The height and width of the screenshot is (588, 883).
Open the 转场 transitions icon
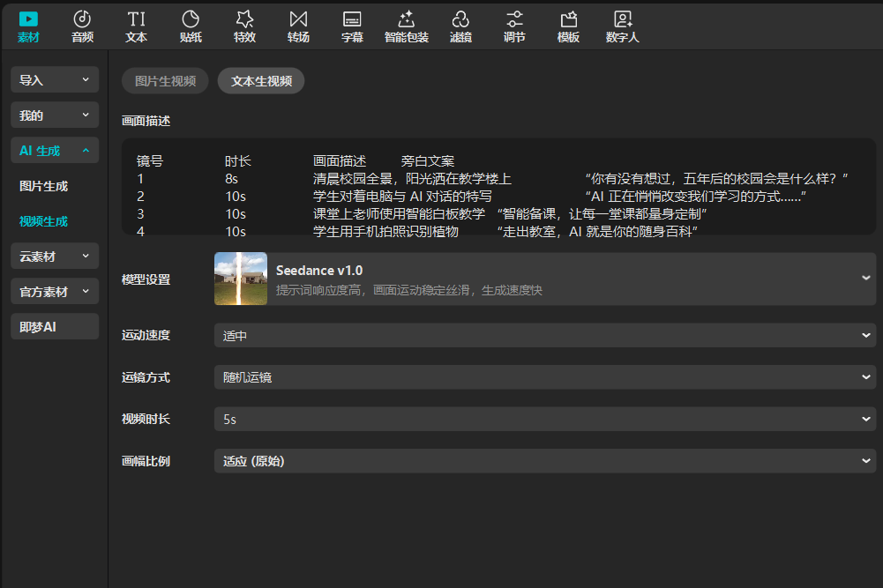point(298,26)
